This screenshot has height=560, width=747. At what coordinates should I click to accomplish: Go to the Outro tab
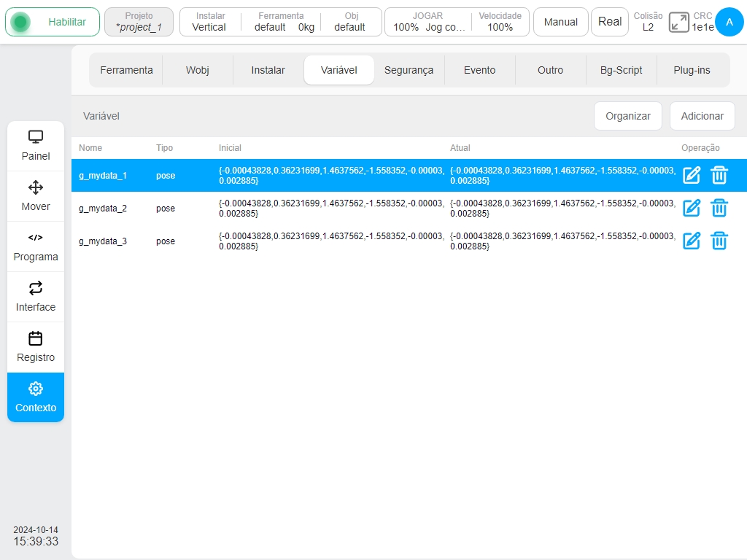coord(550,70)
